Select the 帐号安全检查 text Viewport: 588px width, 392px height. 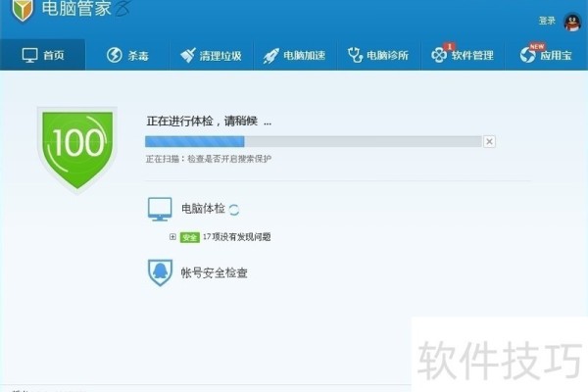[214, 272]
